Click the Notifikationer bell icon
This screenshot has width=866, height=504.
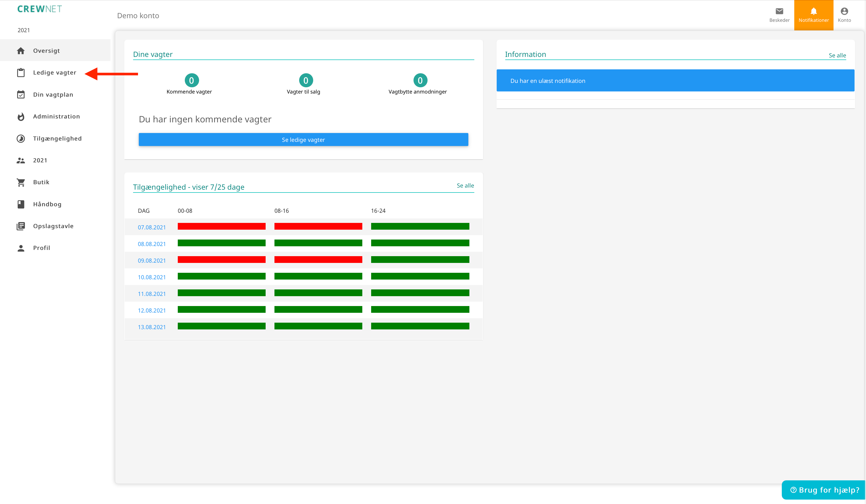813,11
